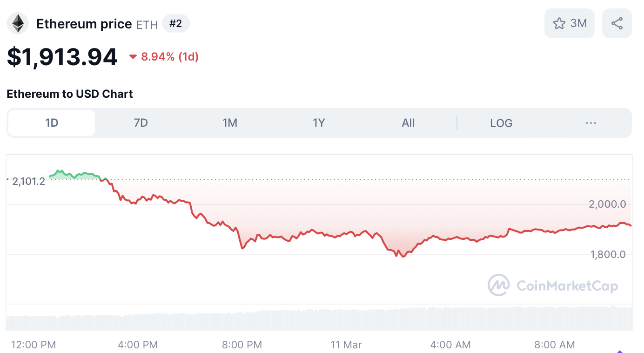
Task: Toggle the LOG scale option
Action: (x=501, y=123)
